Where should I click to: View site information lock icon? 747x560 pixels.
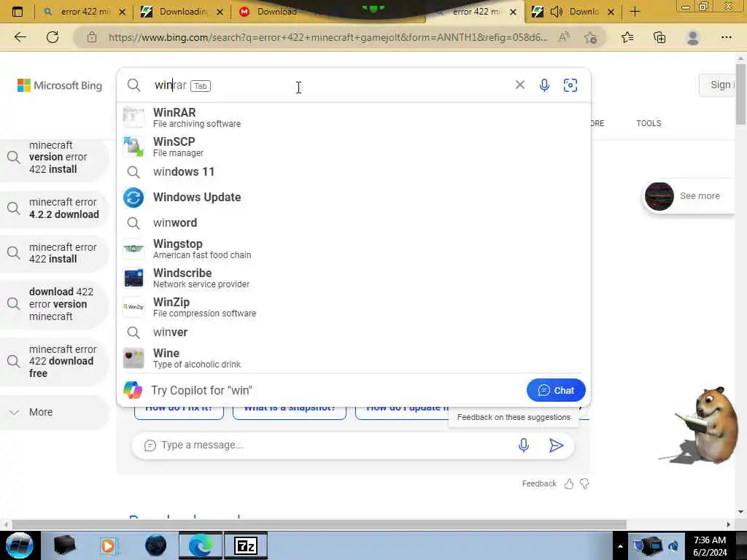91,37
